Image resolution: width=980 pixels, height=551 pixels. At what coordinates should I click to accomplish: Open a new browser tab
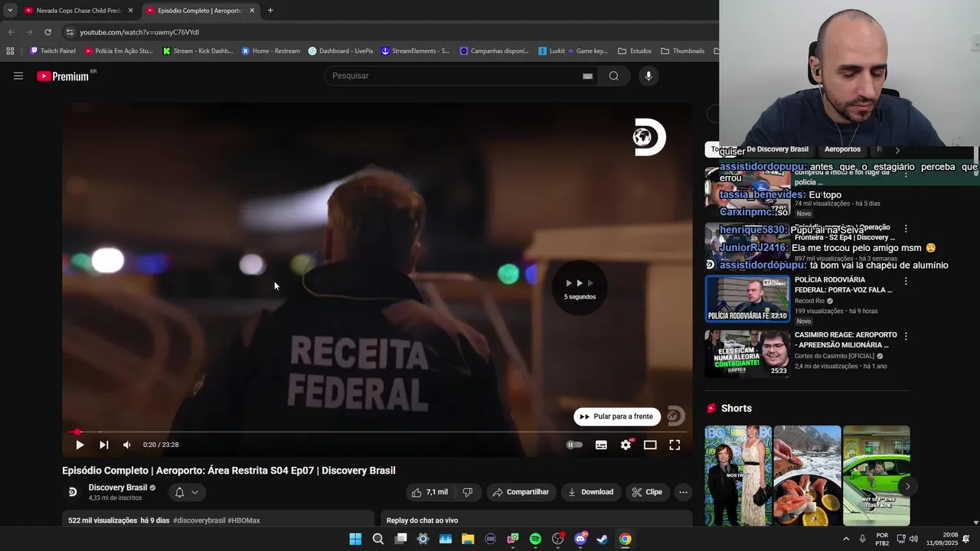[270, 11]
